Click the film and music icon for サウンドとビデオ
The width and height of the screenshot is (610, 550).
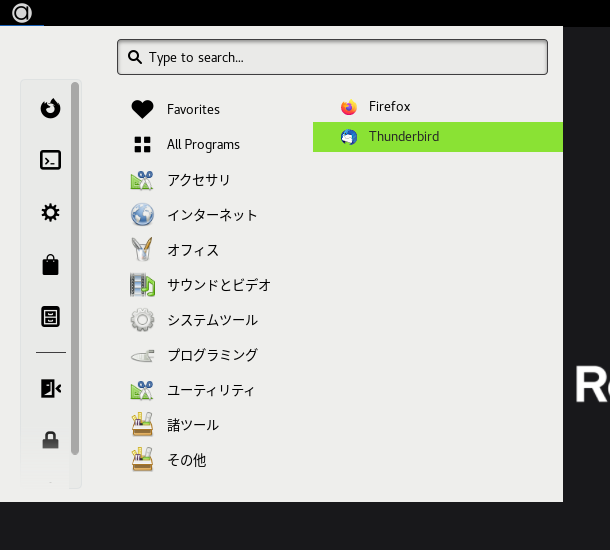tap(142, 285)
